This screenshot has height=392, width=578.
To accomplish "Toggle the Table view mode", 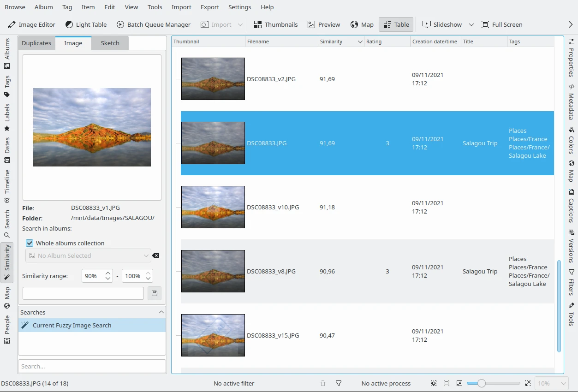I will 396,24.
